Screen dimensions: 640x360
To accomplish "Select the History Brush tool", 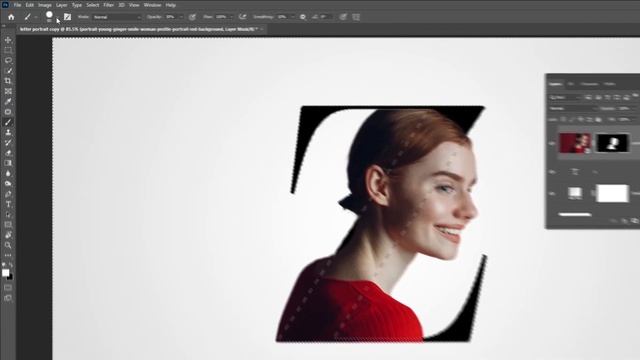I will 8,142.
